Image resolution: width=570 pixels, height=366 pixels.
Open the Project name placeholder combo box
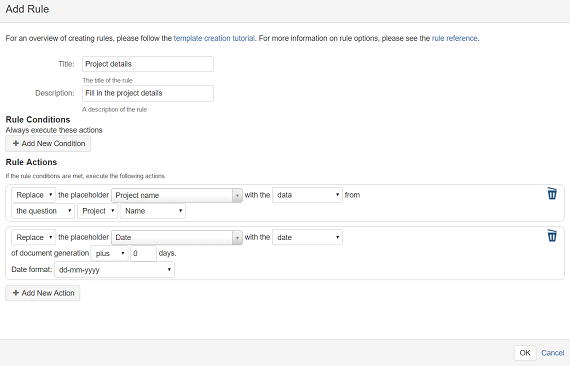177,195
